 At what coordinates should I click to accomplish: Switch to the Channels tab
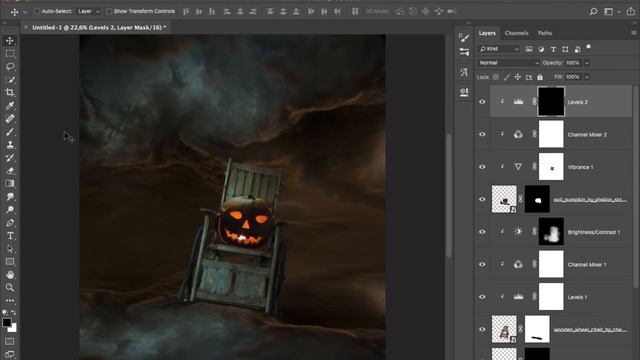click(x=516, y=33)
